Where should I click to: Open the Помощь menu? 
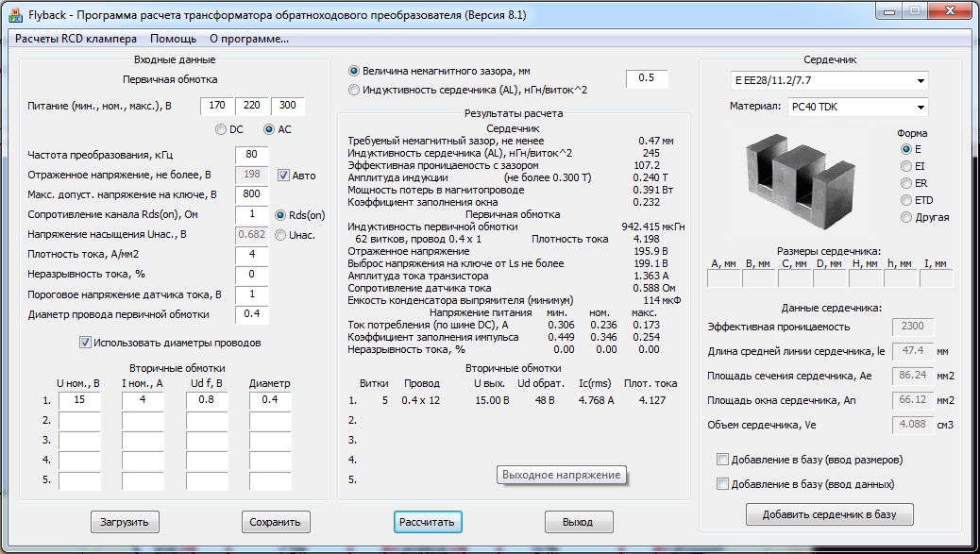point(173,39)
